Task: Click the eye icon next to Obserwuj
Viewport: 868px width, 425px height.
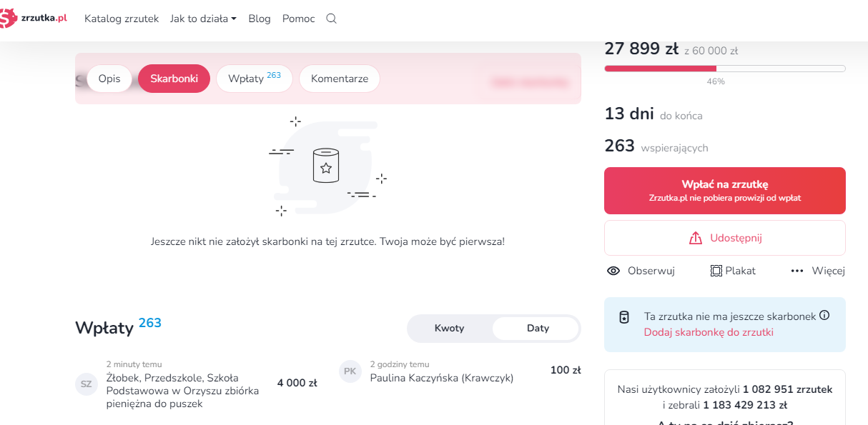Action: 613,271
